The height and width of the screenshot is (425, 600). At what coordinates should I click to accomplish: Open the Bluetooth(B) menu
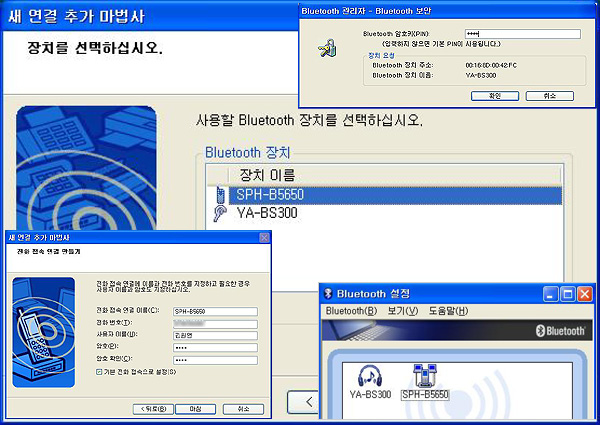[x=351, y=311]
